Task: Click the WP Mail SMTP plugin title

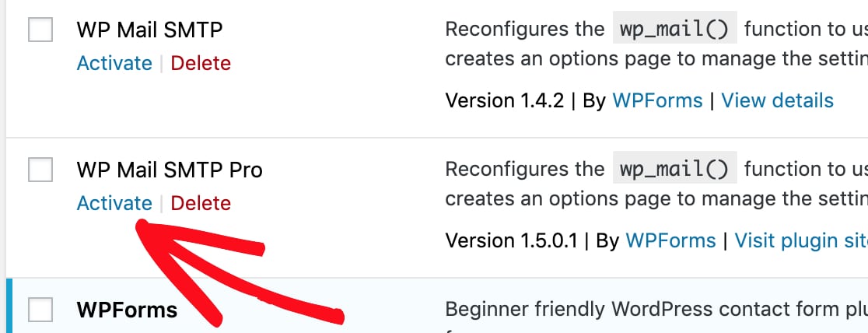Action: coord(149,30)
